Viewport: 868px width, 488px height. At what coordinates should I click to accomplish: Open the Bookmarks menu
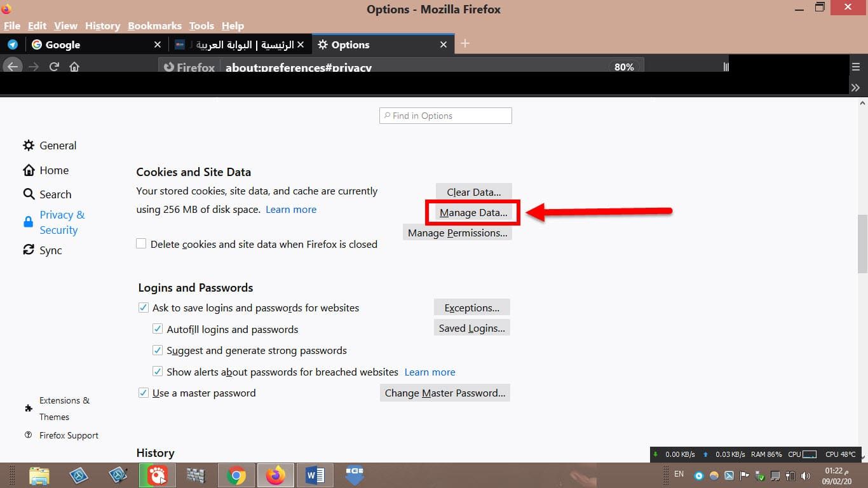tap(154, 25)
